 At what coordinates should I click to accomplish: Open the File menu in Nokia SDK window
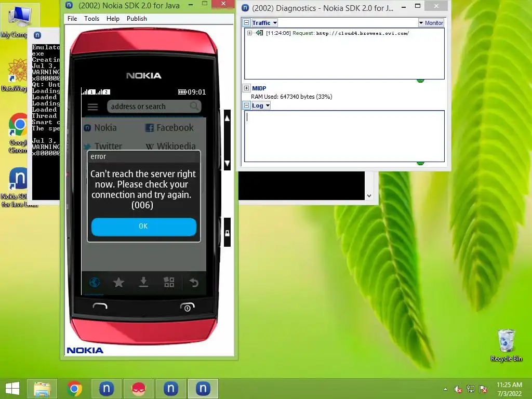[x=72, y=19]
